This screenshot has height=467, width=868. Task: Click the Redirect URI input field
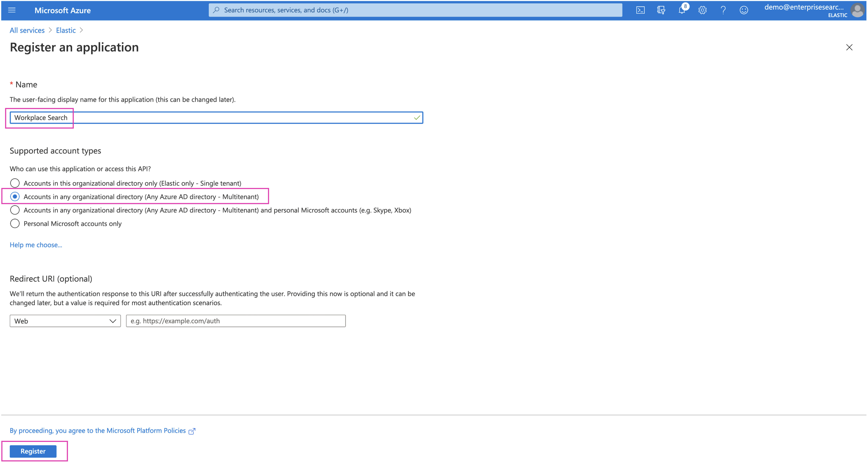[x=236, y=321]
